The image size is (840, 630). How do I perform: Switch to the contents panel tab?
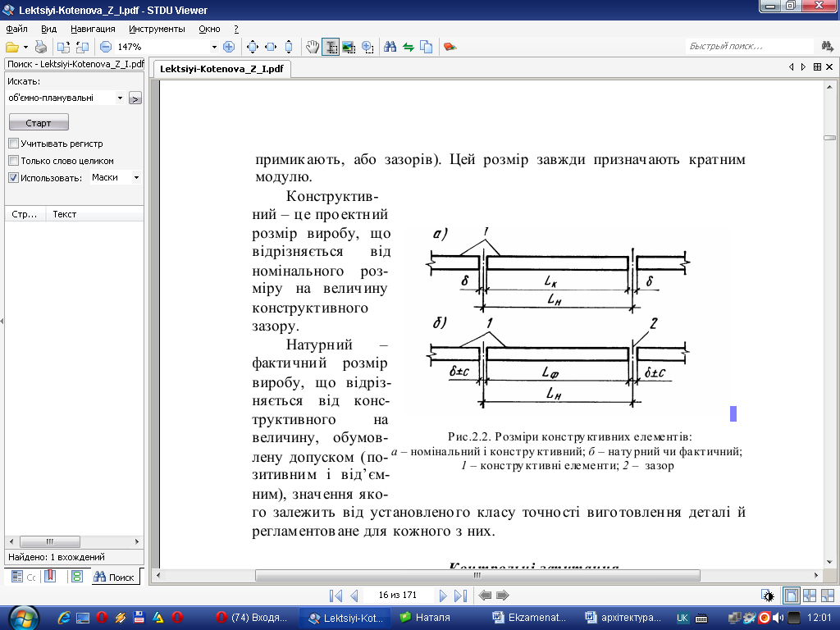coord(23,577)
